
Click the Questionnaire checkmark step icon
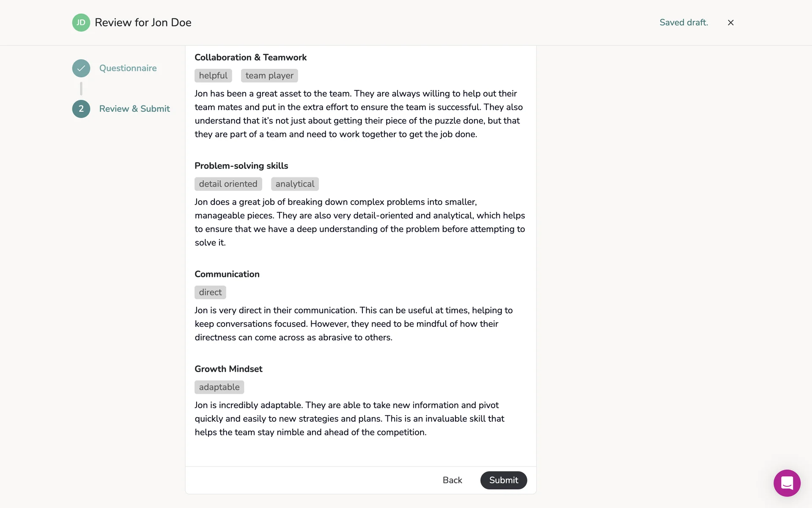[x=81, y=68]
